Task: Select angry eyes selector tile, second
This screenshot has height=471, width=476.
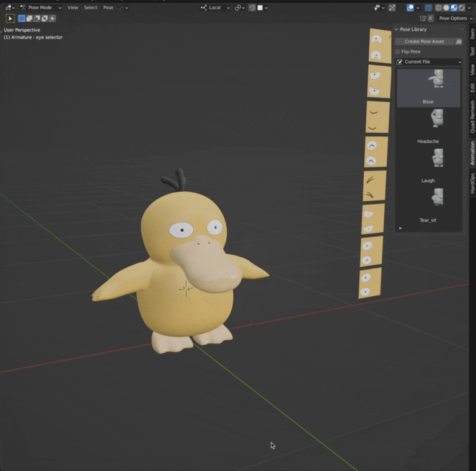Action: tap(379, 81)
